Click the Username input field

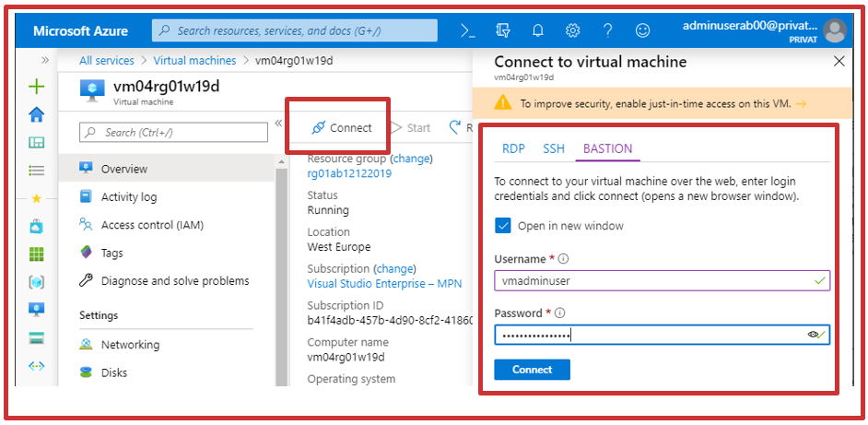pyautogui.click(x=663, y=281)
